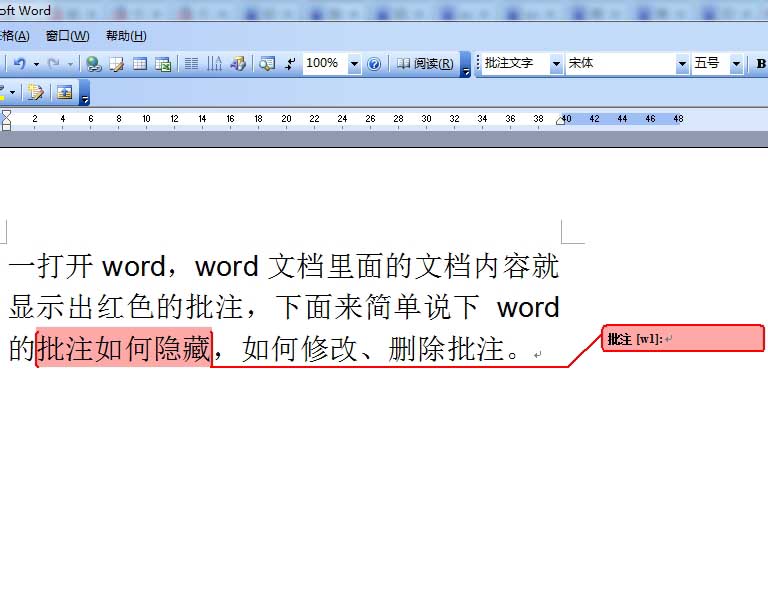Open the Tables and Borders tool
768x603 pixels.
coord(117,64)
